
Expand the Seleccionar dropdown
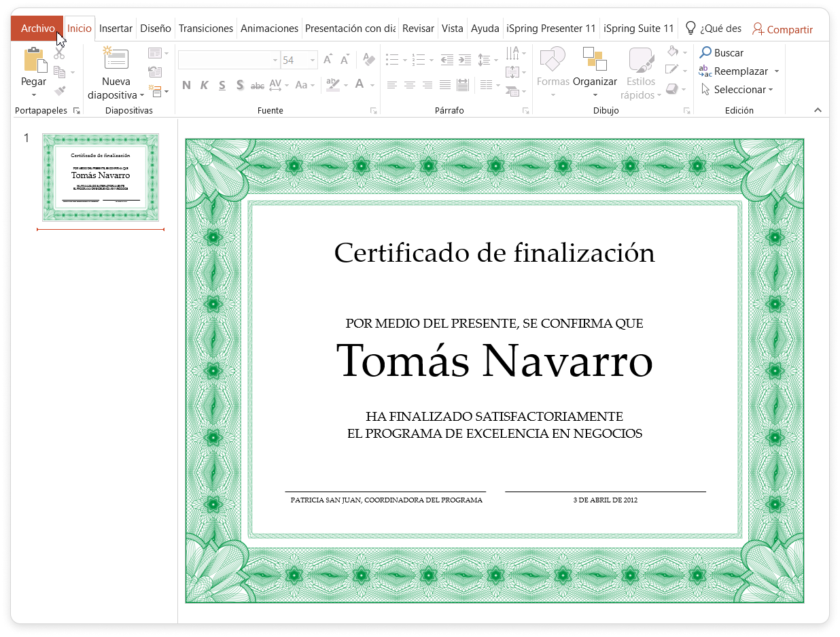click(771, 90)
